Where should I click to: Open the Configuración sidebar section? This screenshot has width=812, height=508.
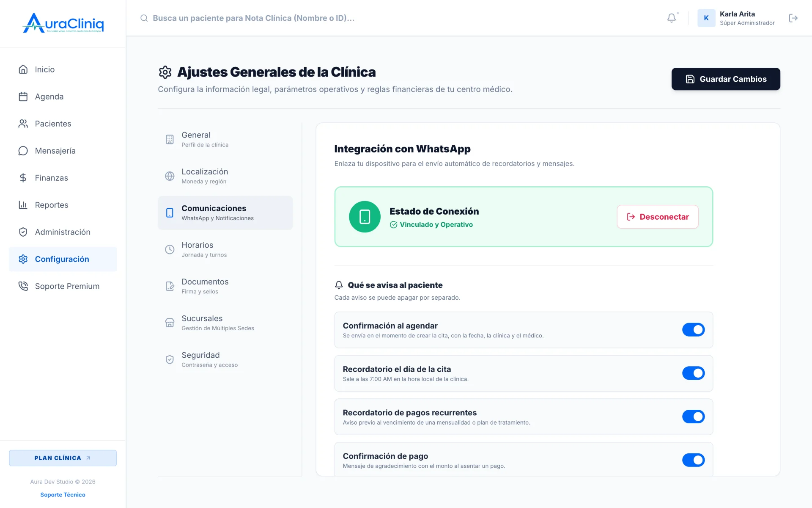pos(63,259)
